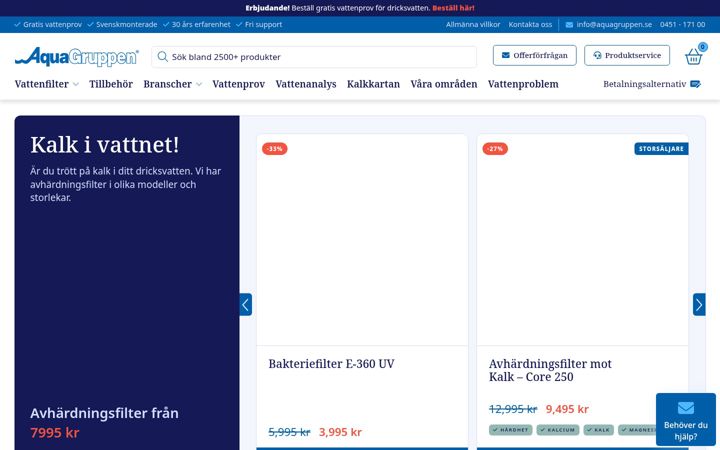Click the Core 250 product image
720x450 pixels.
point(582,240)
